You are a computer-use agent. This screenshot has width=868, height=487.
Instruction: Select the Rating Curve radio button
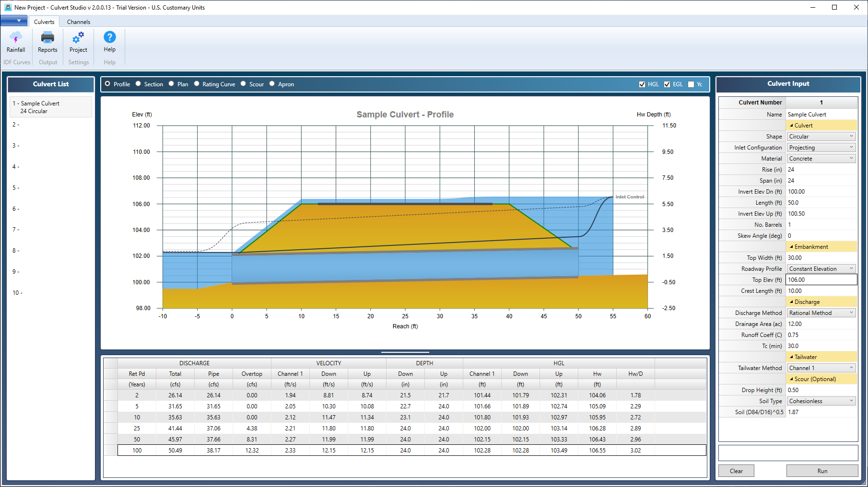(x=197, y=84)
